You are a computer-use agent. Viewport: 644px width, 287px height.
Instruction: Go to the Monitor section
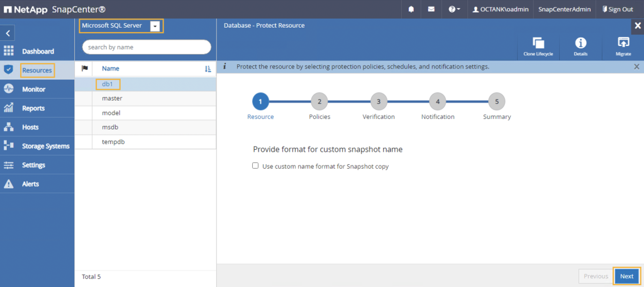pyautogui.click(x=34, y=89)
